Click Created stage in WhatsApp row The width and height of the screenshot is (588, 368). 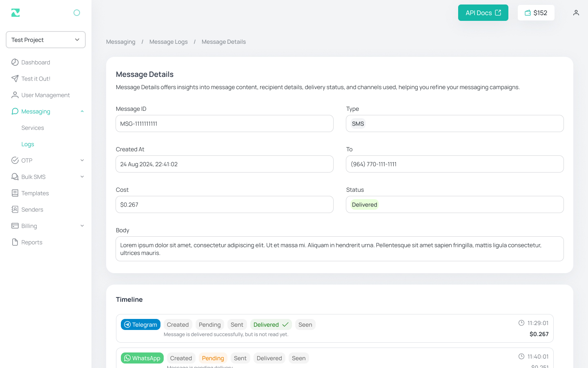[x=181, y=358]
